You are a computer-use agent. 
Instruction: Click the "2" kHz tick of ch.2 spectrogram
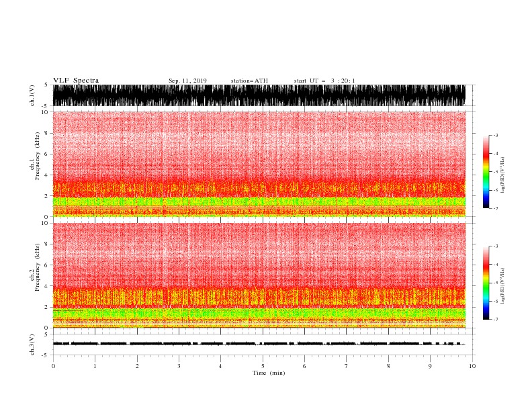pyautogui.click(x=47, y=307)
